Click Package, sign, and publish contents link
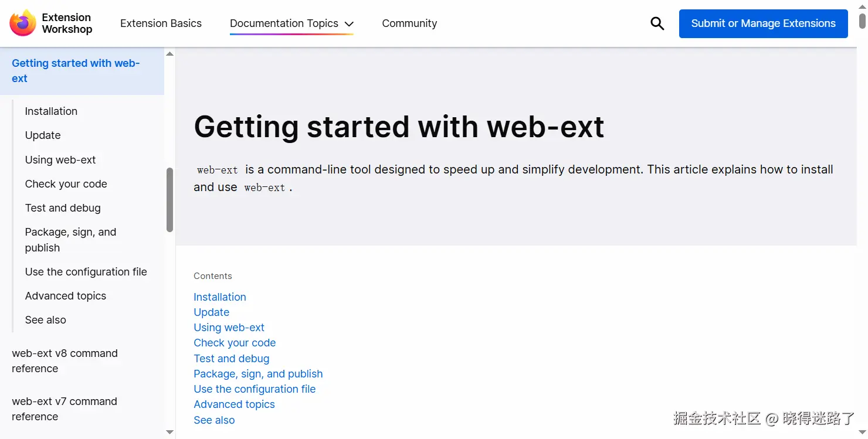The width and height of the screenshot is (868, 439). (x=258, y=374)
